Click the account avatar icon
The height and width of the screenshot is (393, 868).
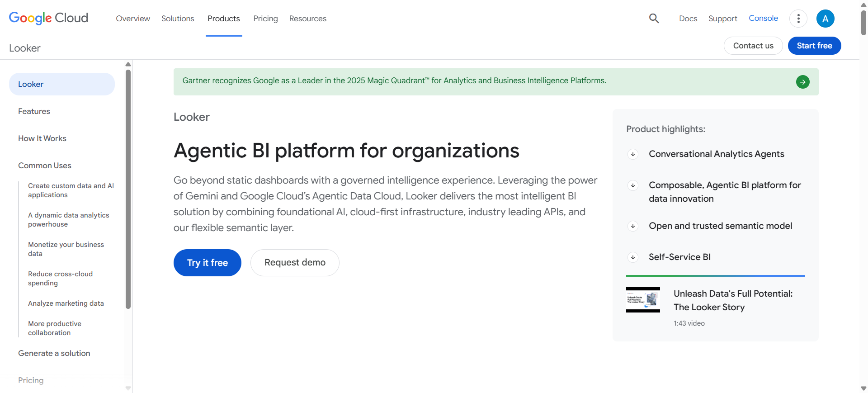[825, 19]
